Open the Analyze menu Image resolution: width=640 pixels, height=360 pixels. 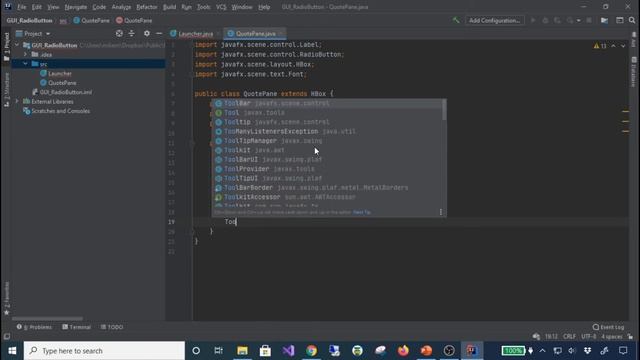(x=121, y=7)
